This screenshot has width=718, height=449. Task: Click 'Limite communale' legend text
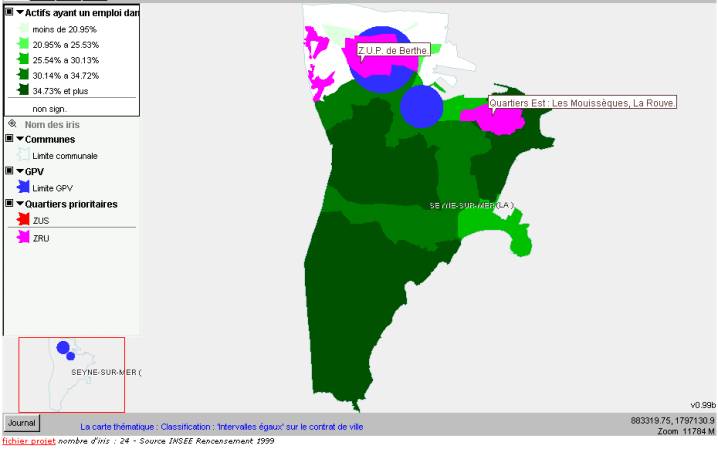65,156
